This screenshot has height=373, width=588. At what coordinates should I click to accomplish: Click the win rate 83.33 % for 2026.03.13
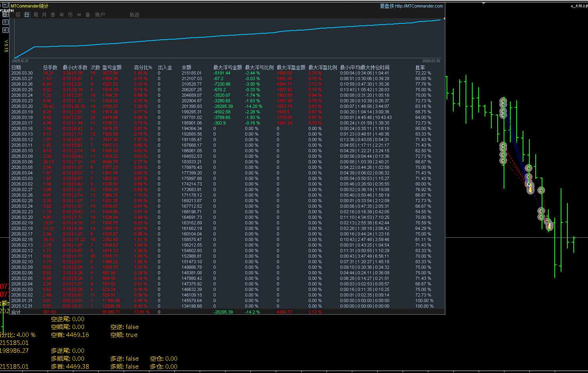423,134
